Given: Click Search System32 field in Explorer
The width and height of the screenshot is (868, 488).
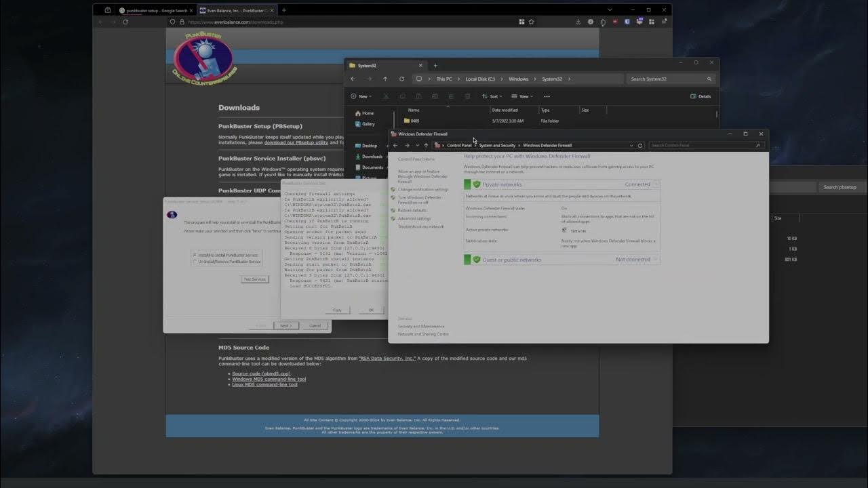Looking at the screenshot, I should pos(671,79).
